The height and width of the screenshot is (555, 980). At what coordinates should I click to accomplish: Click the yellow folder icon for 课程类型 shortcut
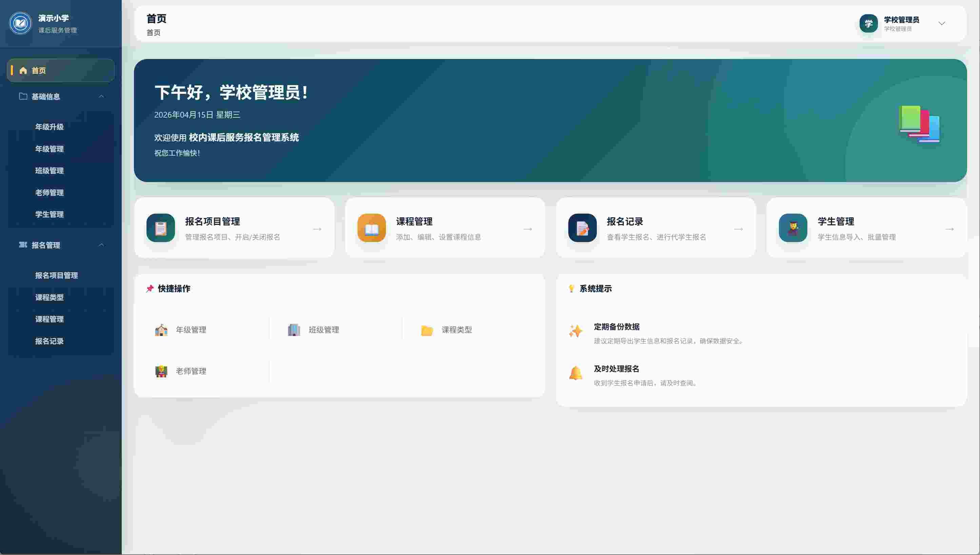point(427,330)
